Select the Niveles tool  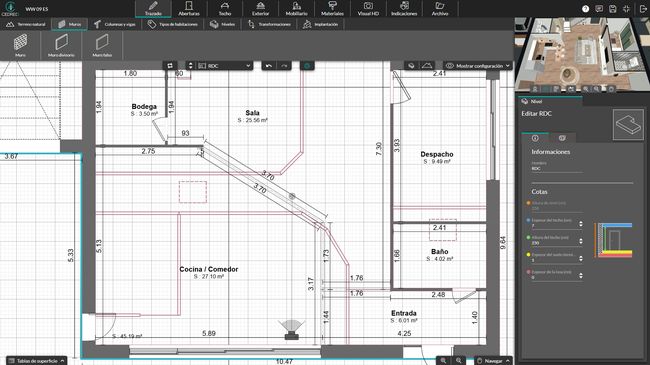click(x=223, y=24)
